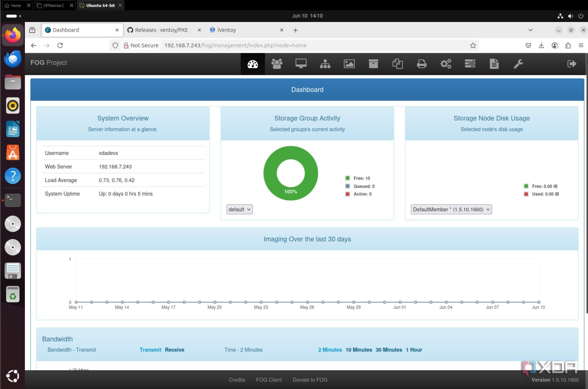The image size is (588, 389).
Task: Open the FOG Configuration wrench icon
Action: 518,64
